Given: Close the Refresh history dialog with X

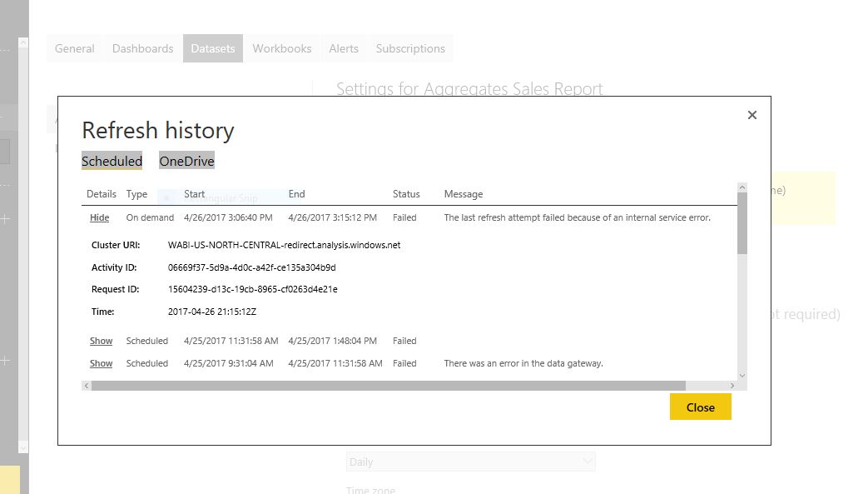Looking at the screenshot, I should pos(751,115).
